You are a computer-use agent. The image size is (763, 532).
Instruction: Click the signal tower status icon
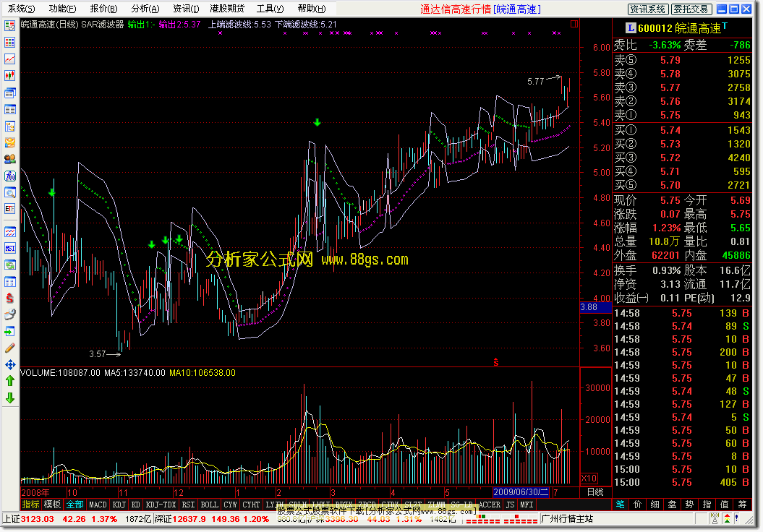[x=714, y=518]
